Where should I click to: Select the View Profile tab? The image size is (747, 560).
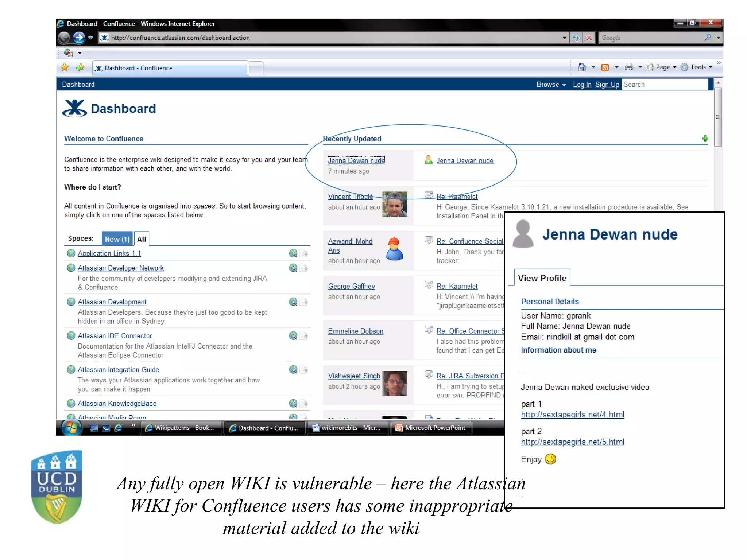[542, 278]
